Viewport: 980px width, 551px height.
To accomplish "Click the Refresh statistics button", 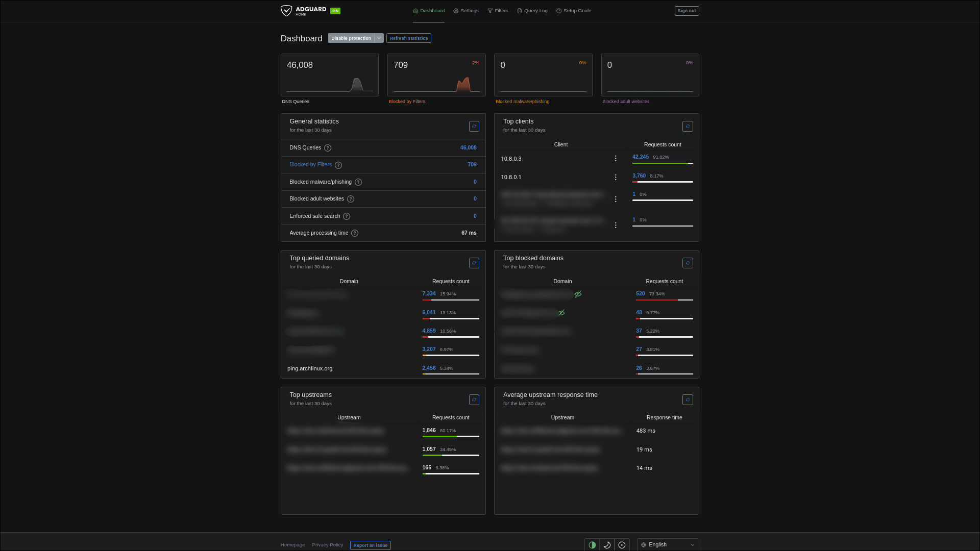I will pos(409,38).
